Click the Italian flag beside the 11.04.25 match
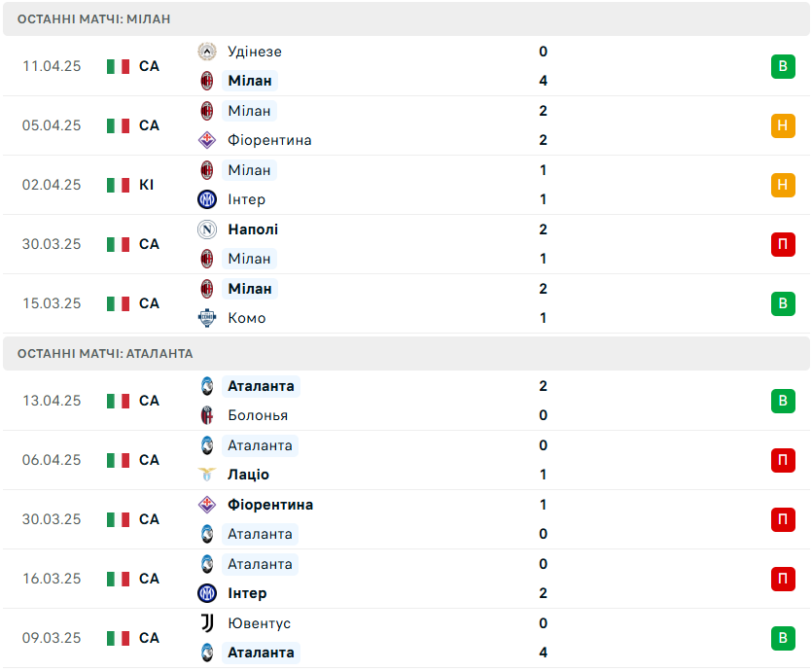 118,66
